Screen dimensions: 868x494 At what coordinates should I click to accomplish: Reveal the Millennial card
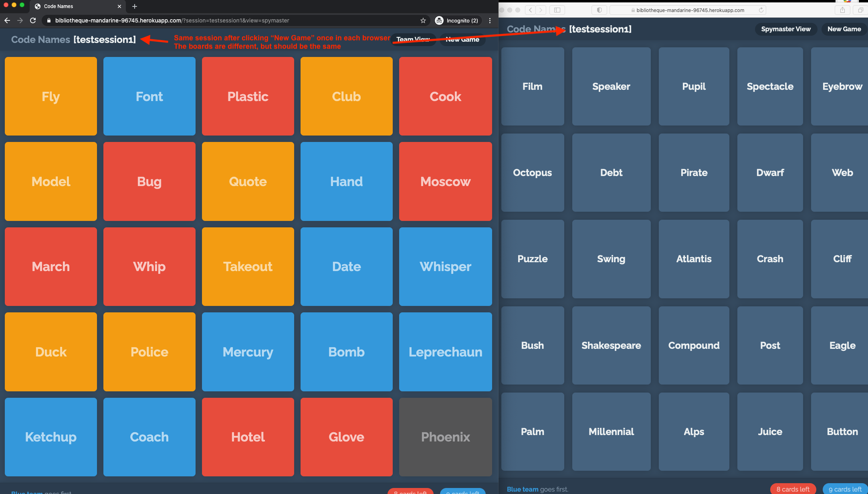(612, 431)
